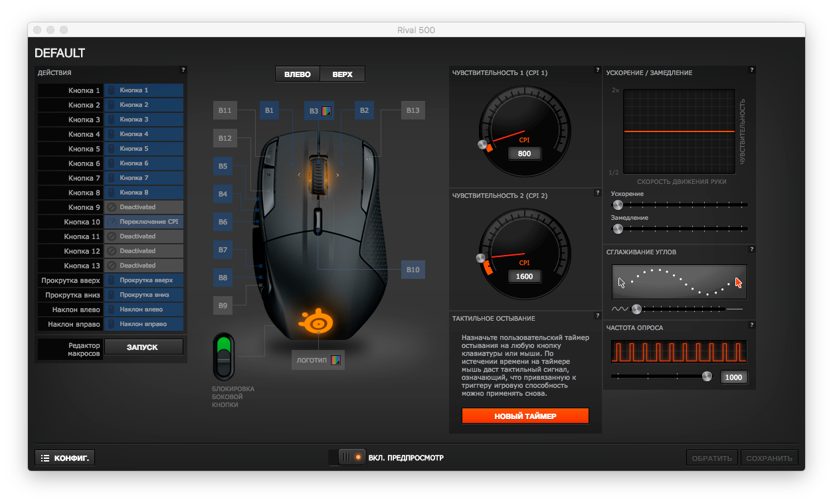Image resolution: width=833 pixels, height=504 pixels.
Task: Create a timer with НОВЫЙ ТАЙМЕР
Action: (525, 416)
